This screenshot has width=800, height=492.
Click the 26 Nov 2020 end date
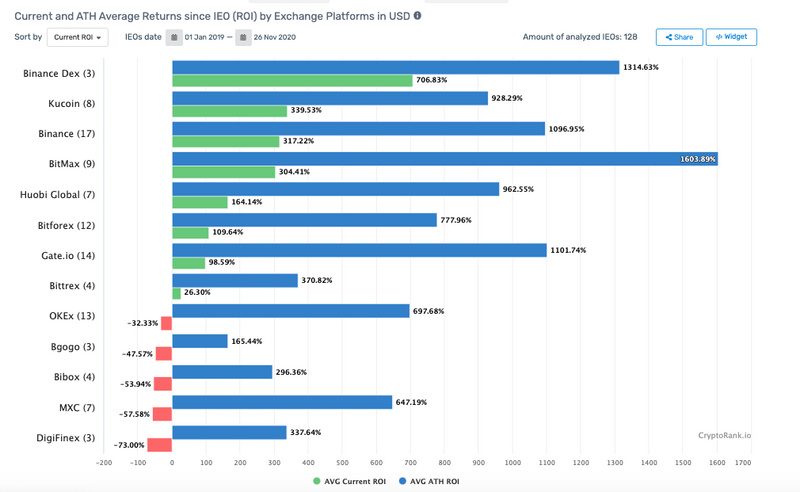[x=274, y=37]
